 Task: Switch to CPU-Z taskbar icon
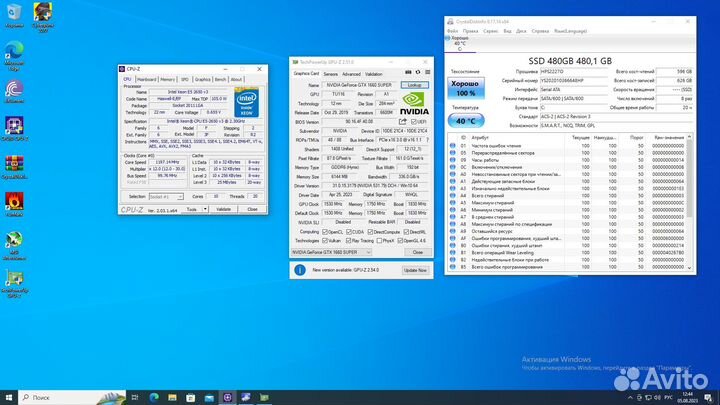pos(227,397)
